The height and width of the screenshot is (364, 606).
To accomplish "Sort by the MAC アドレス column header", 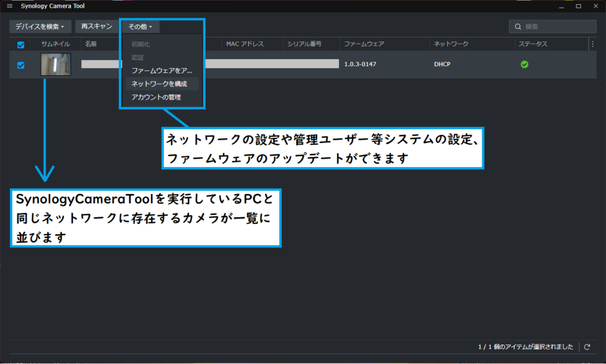I will point(245,44).
